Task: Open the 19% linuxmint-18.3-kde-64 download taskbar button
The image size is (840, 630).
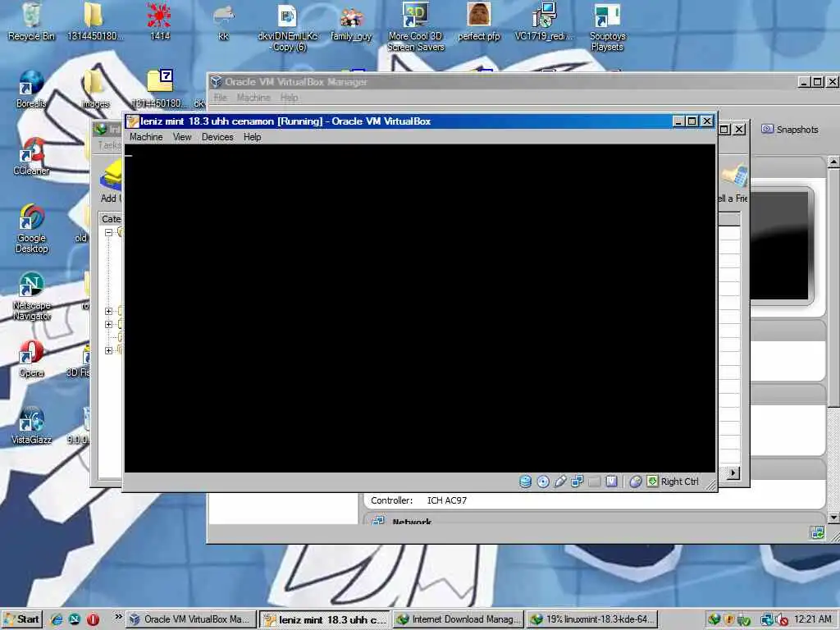Action: pyautogui.click(x=592, y=619)
